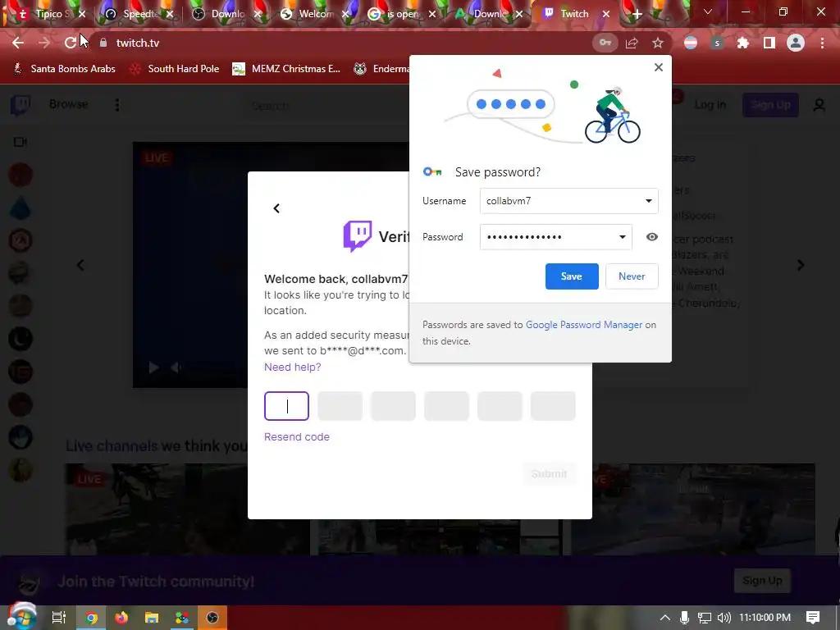Show password with the eye icon

(x=651, y=237)
